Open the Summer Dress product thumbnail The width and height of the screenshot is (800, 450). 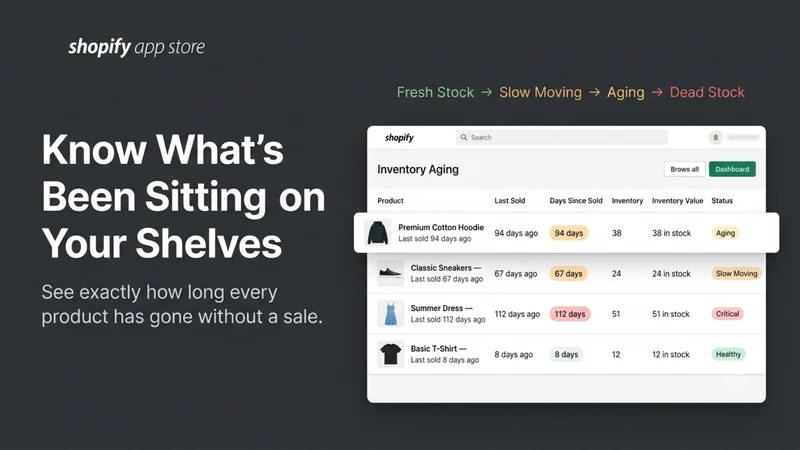(x=390, y=314)
